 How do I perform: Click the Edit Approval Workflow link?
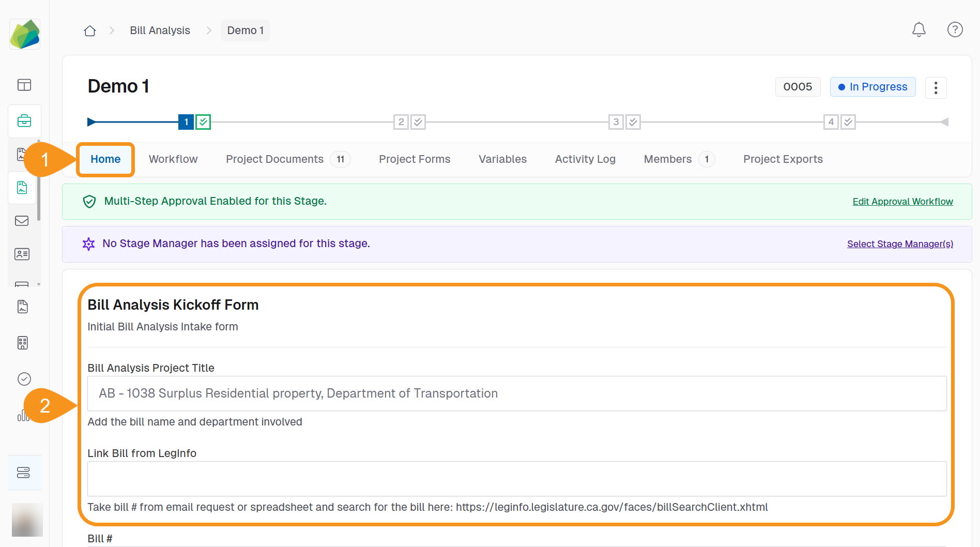point(902,201)
